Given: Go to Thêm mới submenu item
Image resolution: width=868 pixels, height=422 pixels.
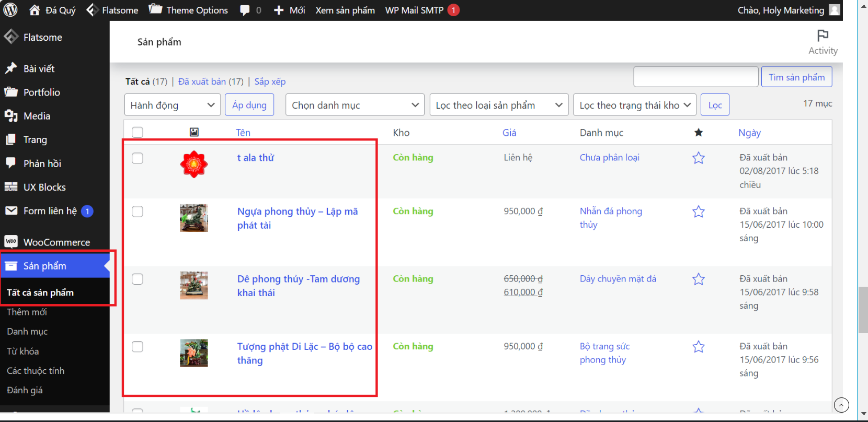Looking at the screenshot, I should [27, 312].
